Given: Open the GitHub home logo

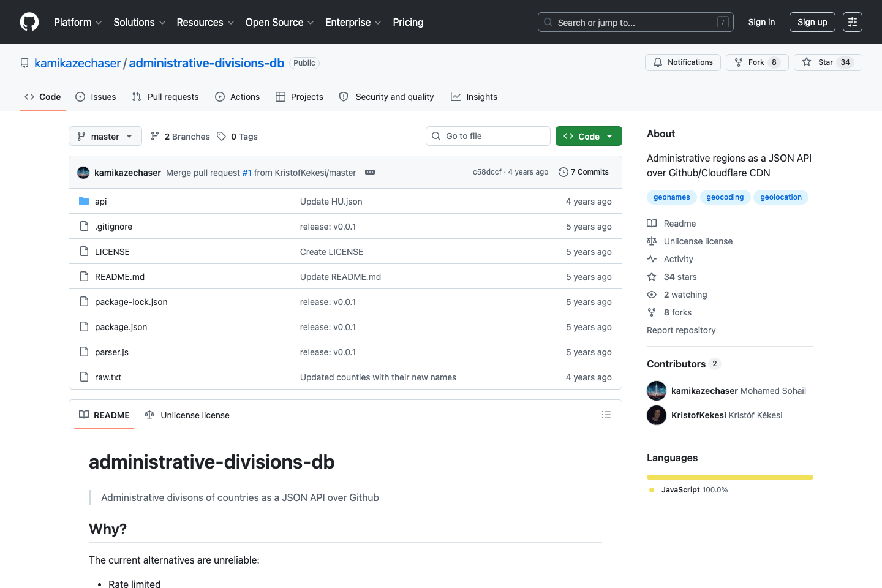Looking at the screenshot, I should pos(29,22).
